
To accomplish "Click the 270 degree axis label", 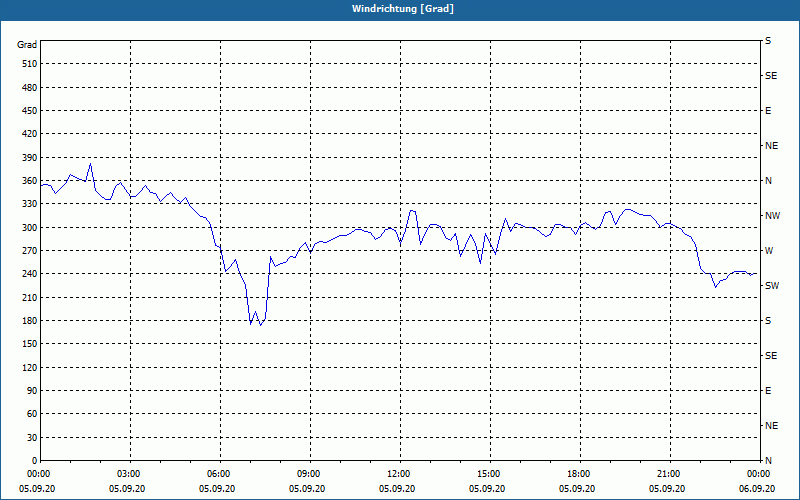I will pyautogui.click(x=30, y=251).
